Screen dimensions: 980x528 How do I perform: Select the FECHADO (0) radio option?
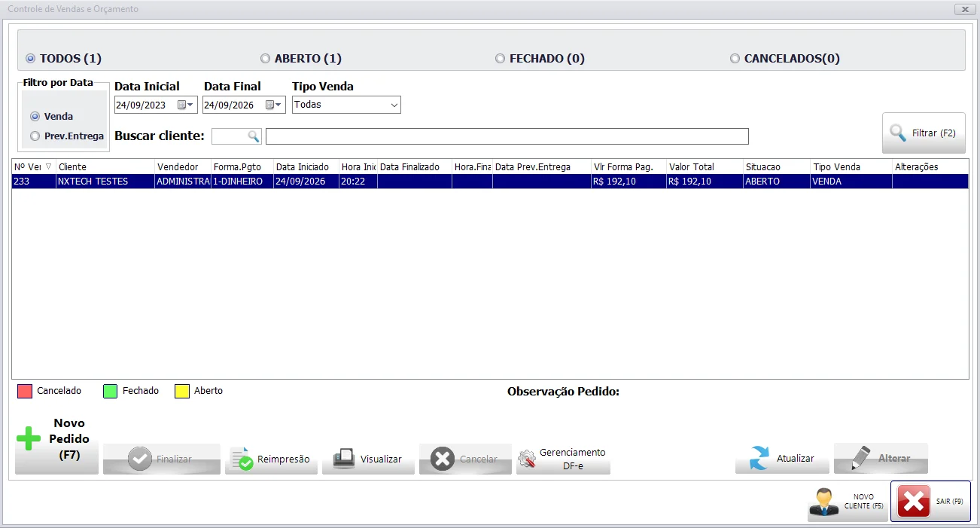500,58
